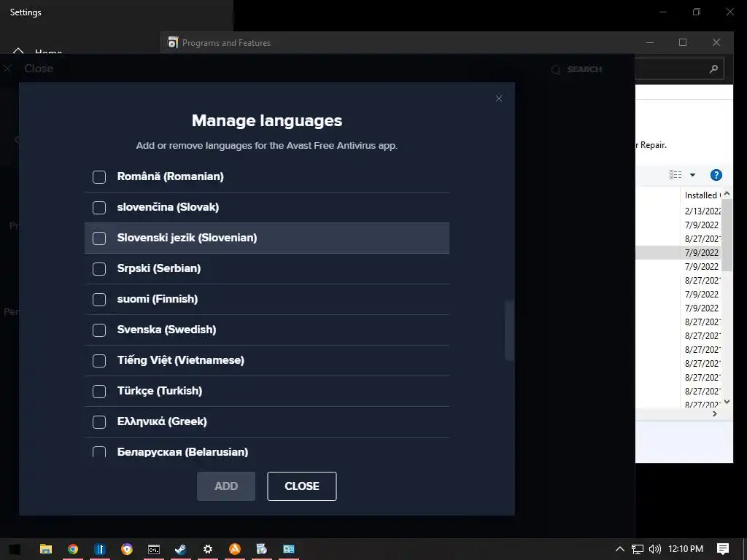Tick the Srpski (Serbian) checkbox
The image size is (747, 560).
(x=99, y=269)
